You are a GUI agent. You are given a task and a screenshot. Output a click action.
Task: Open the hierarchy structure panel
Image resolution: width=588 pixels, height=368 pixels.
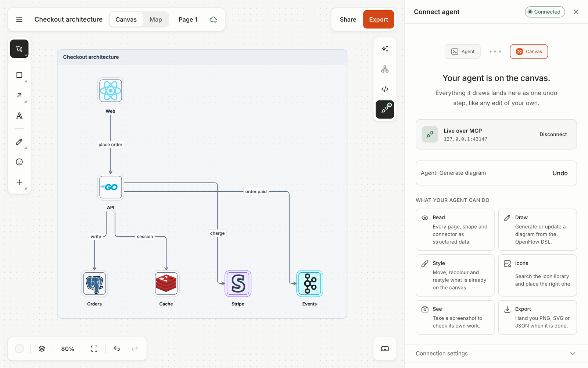[x=385, y=69]
